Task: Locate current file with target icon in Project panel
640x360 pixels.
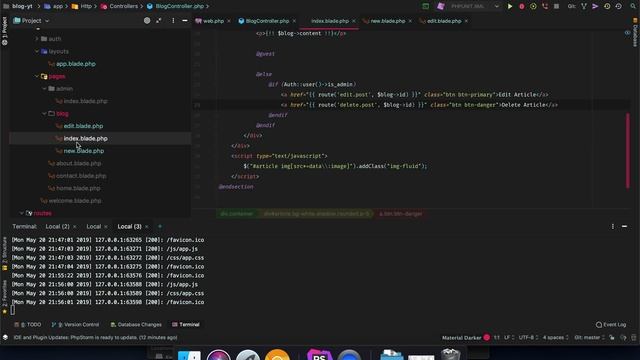Action: coord(147,20)
